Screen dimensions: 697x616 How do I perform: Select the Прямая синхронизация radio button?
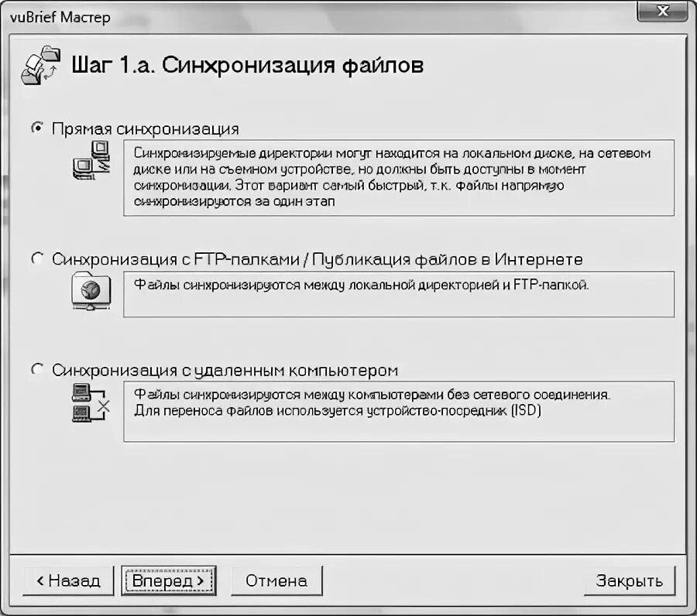click(37, 128)
